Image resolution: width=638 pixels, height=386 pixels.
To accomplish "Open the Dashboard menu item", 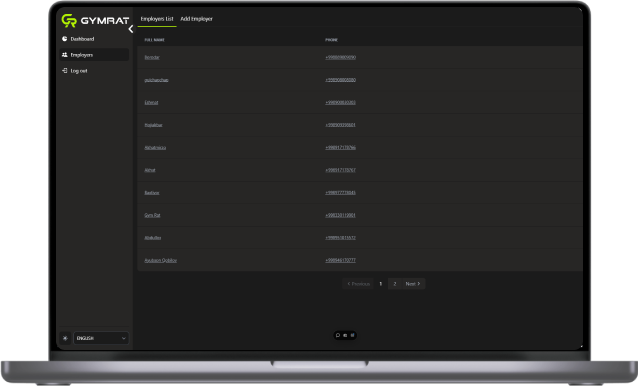I will click(94, 39).
